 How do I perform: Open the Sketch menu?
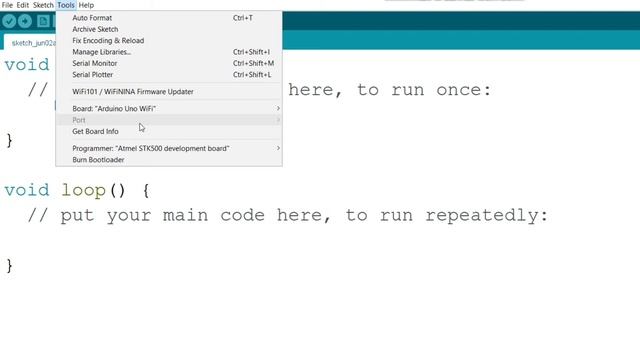click(43, 5)
